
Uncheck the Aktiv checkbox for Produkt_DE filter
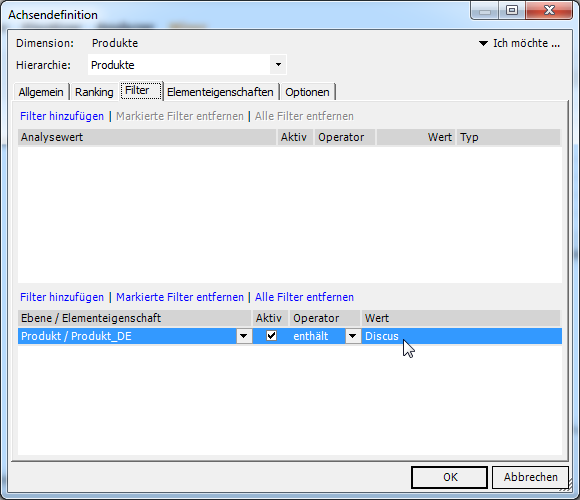point(272,336)
